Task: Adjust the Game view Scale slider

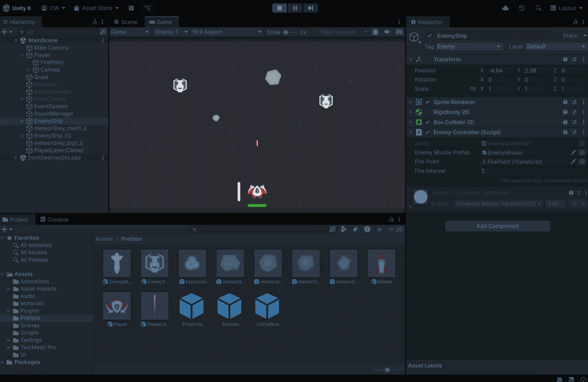Action: pos(286,32)
